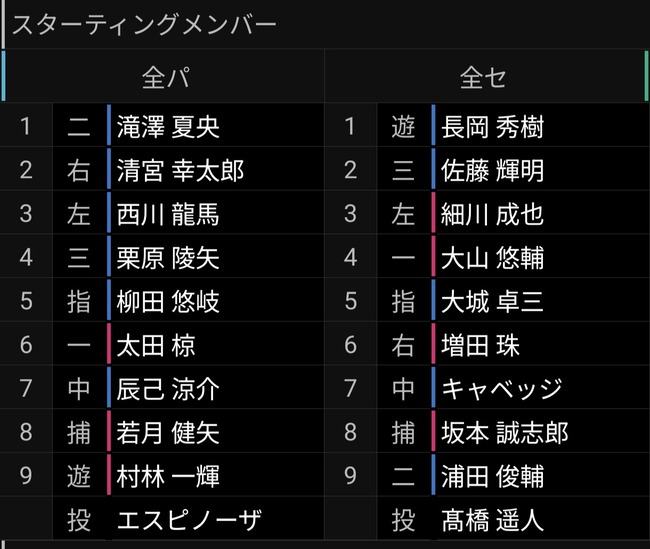Select player 滝澤 夏央 in 全パ lineup

point(168,126)
